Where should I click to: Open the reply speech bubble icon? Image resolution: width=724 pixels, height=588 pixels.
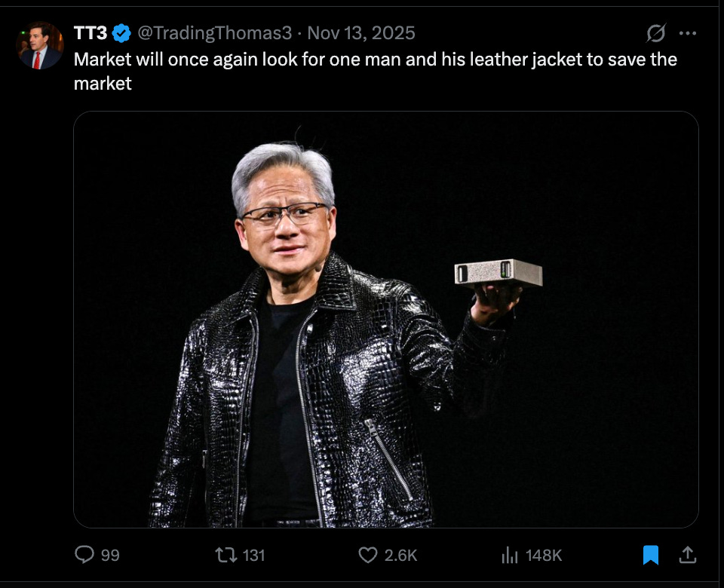coord(84,554)
